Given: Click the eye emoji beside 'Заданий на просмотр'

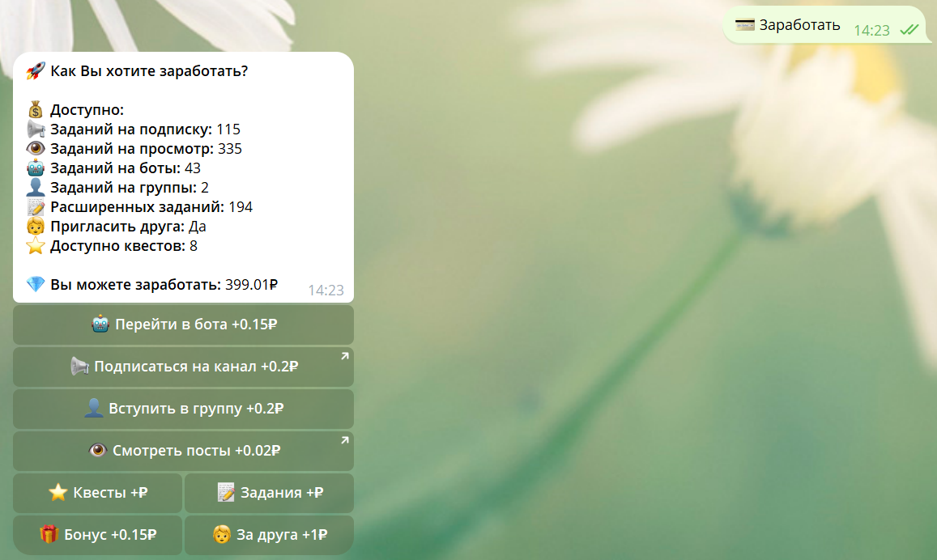Looking at the screenshot, I should (x=36, y=149).
